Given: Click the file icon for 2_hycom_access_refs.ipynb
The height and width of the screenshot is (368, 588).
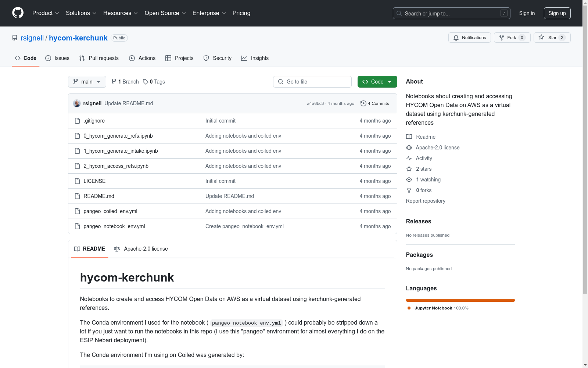Looking at the screenshot, I should [x=77, y=166].
